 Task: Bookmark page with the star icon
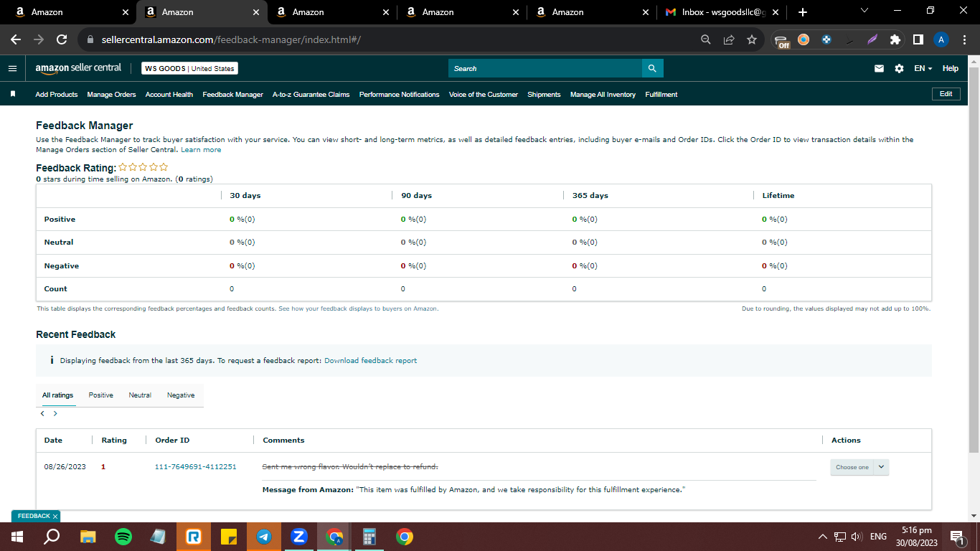pos(752,39)
